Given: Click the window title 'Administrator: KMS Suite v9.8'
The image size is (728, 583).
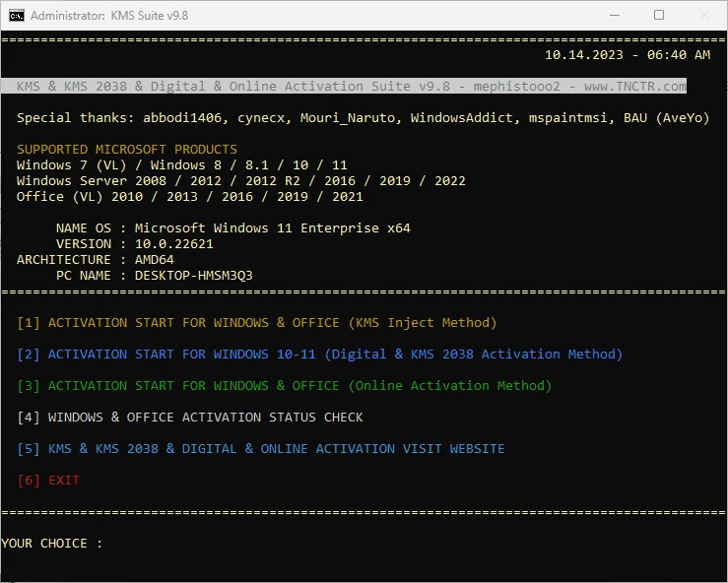Looking at the screenshot, I should click(x=109, y=16).
